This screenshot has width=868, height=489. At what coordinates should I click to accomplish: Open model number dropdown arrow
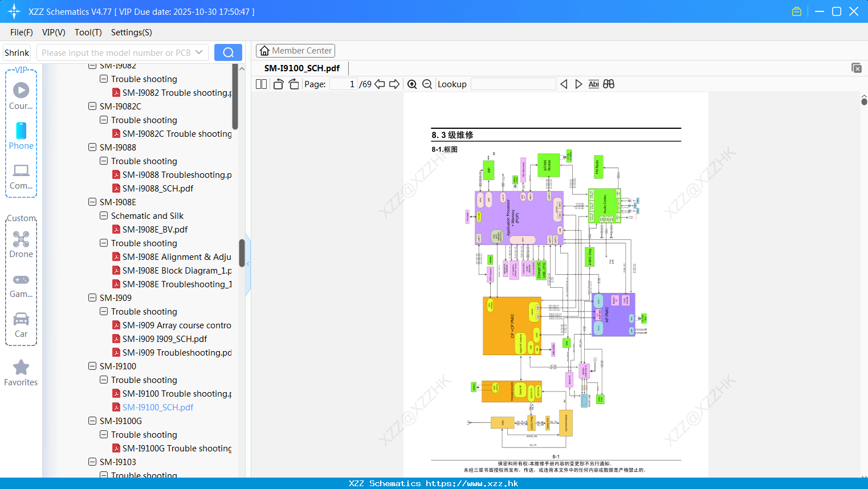pos(199,52)
